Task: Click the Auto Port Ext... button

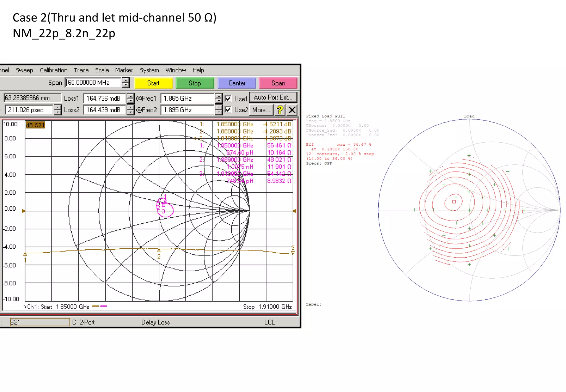Action: [273, 97]
